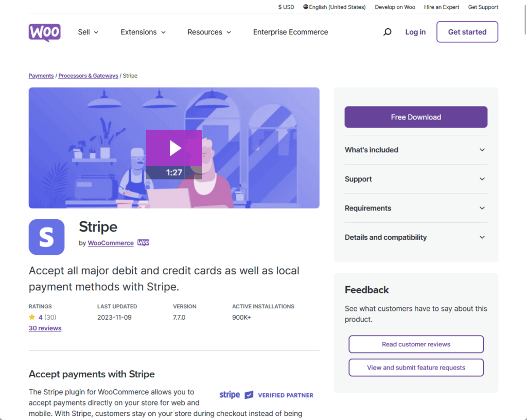This screenshot has height=420, width=527.
Task: Play the Stripe intro video
Action: pos(174,148)
